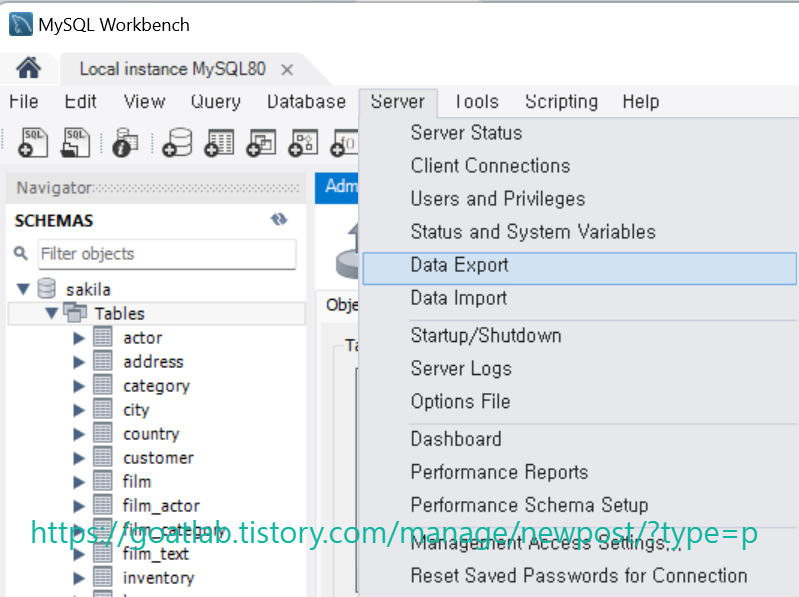The height and width of the screenshot is (597, 799).
Task: Click the MySQL Workbench dolphin logo
Action: point(21,24)
